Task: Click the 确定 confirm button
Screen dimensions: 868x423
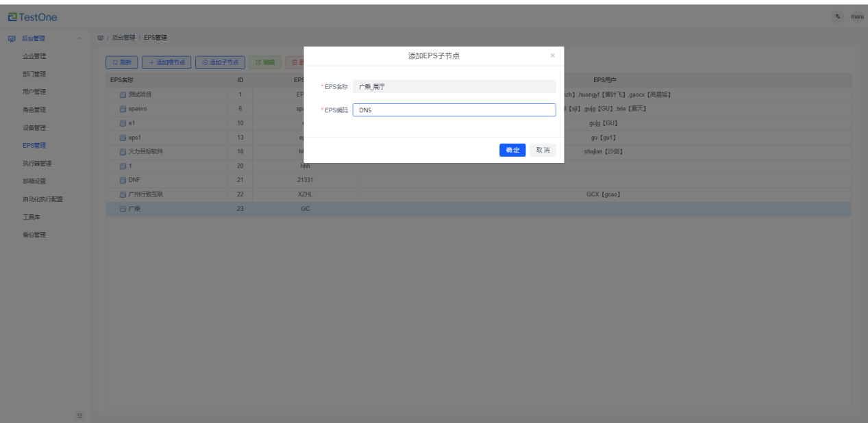Action: click(x=512, y=150)
